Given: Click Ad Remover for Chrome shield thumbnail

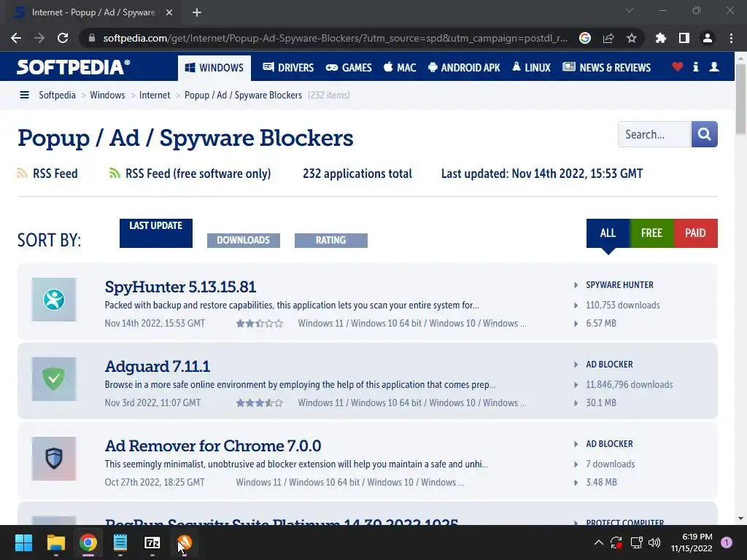Looking at the screenshot, I should (54, 459).
